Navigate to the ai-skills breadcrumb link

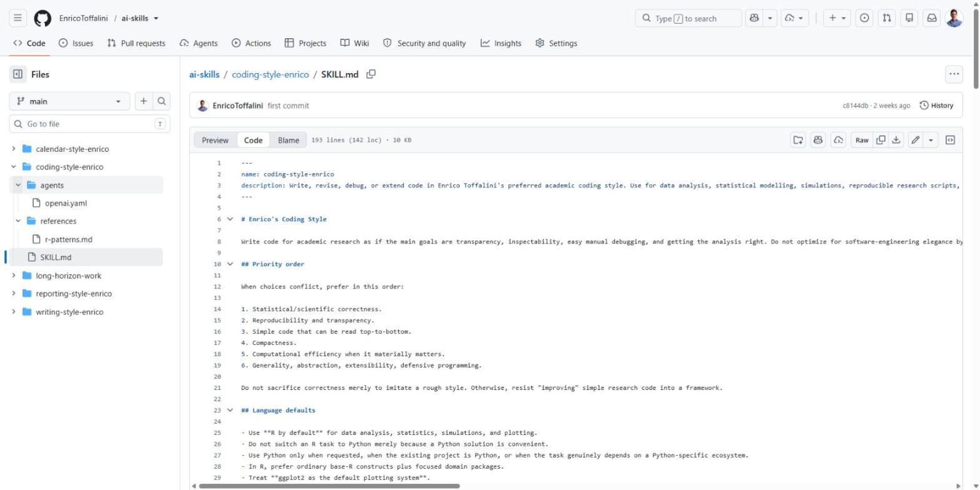[204, 74]
